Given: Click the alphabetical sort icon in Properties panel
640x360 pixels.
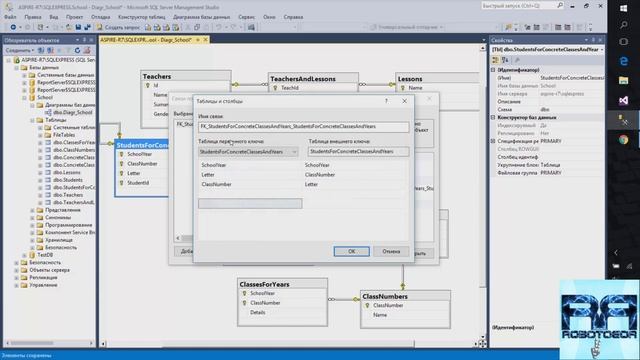Looking at the screenshot, I should tap(505, 60).
